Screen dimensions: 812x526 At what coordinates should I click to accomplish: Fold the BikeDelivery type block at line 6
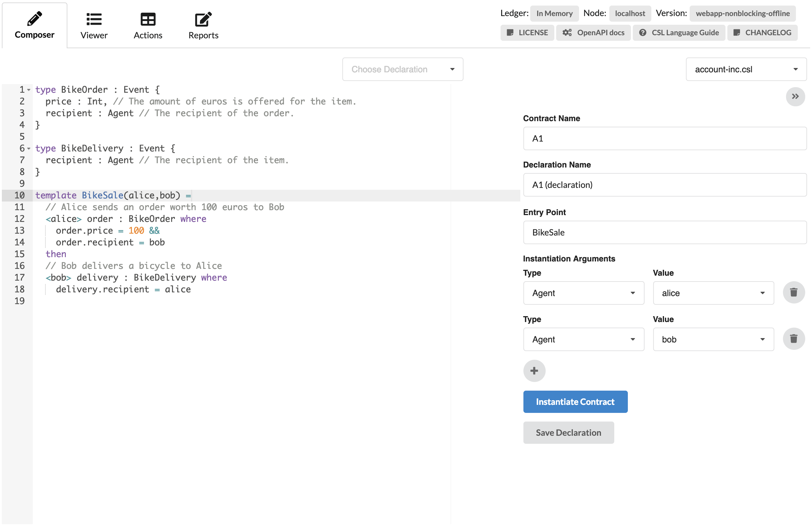coord(29,148)
